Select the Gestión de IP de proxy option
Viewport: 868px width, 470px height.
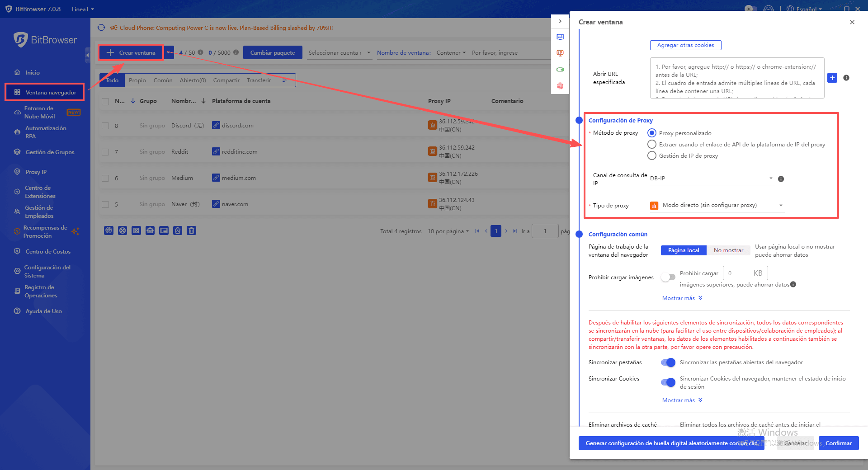click(652, 155)
